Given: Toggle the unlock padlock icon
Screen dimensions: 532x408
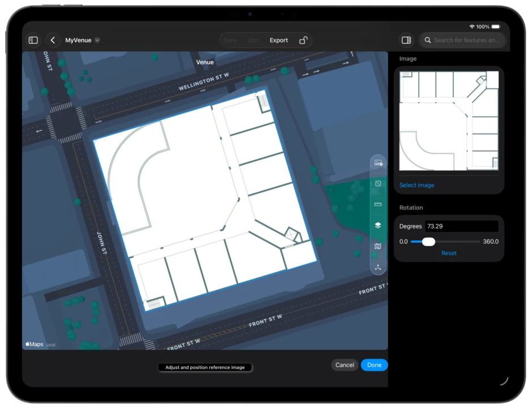Looking at the screenshot, I should click(303, 40).
